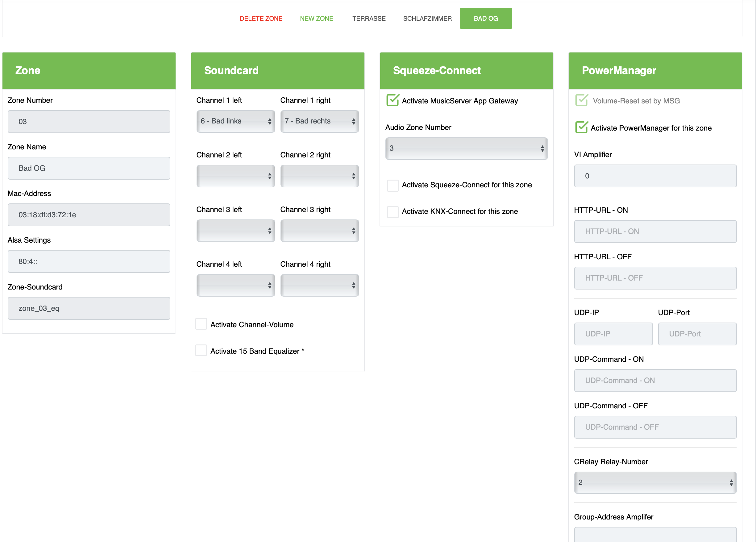The image size is (756, 542).
Task: Expand Channel 4 right dropdown
Action: coord(319,285)
